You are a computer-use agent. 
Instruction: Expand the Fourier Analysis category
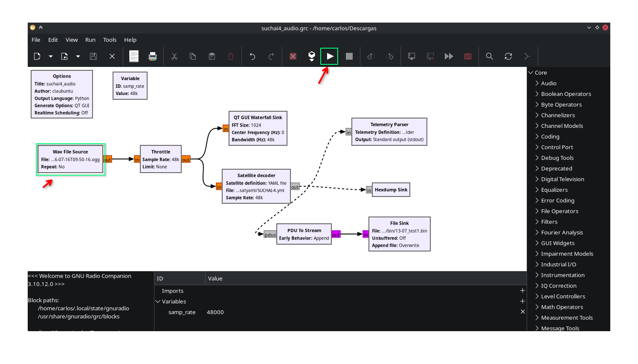(x=537, y=232)
